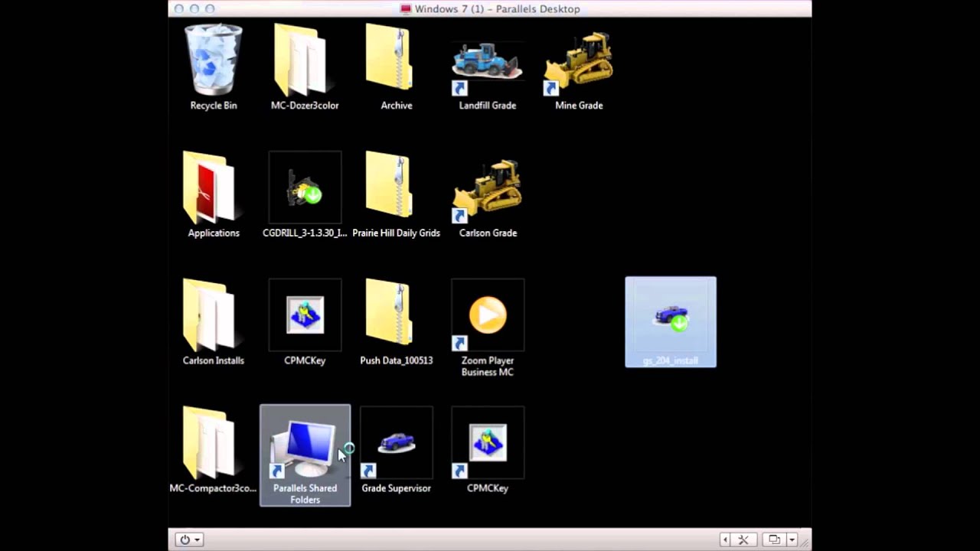The height and width of the screenshot is (551, 980).
Task: Open Prairie Hill Daily Grids archive
Action: coord(396,195)
